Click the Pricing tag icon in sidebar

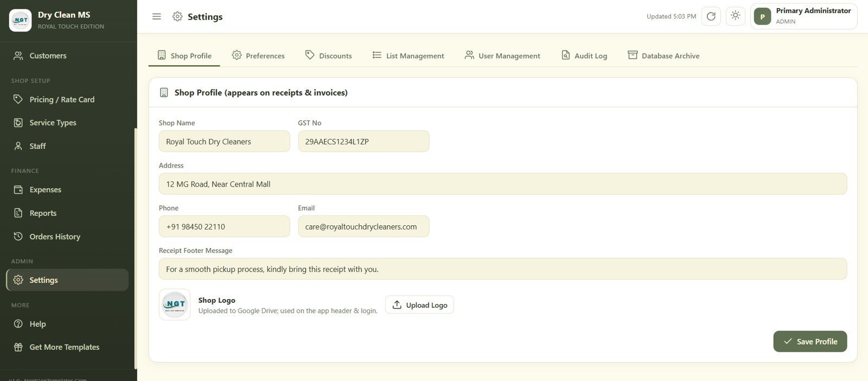(18, 99)
